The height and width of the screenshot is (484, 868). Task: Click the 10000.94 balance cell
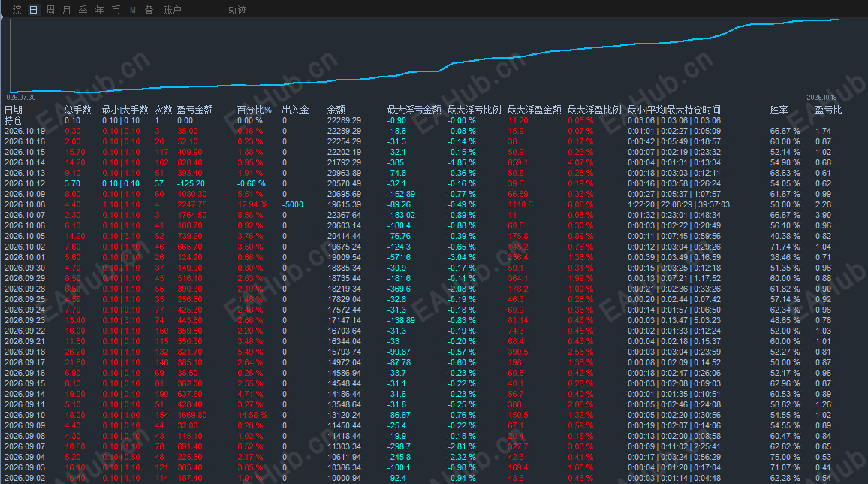point(345,479)
